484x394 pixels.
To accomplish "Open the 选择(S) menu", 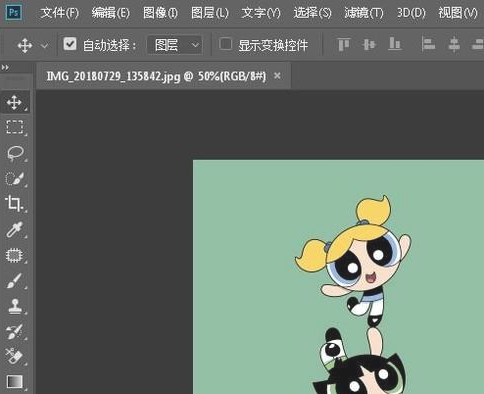I will point(312,13).
